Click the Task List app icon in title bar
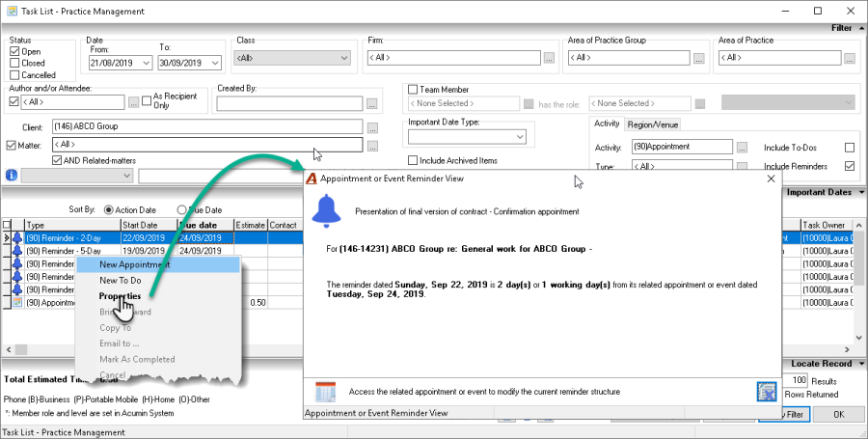The height and width of the screenshot is (439, 868). click(x=11, y=11)
